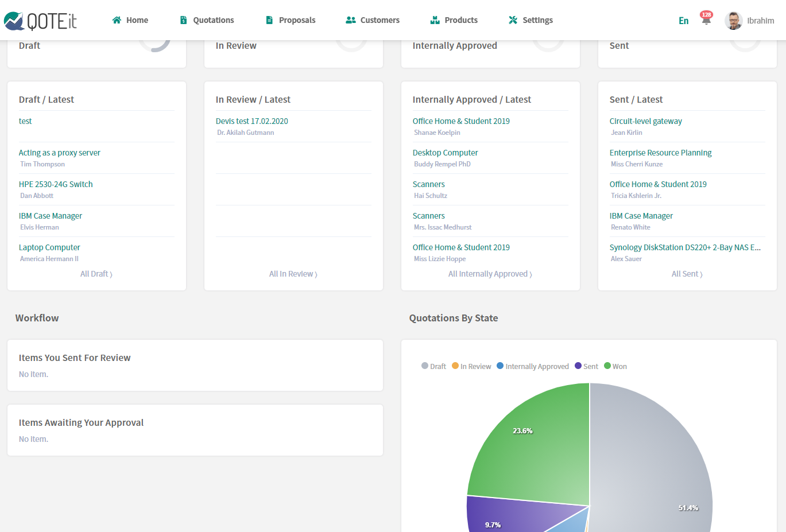Expand All Internally Approved list
The height and width of the screenshot is (532, 786).
490,274
